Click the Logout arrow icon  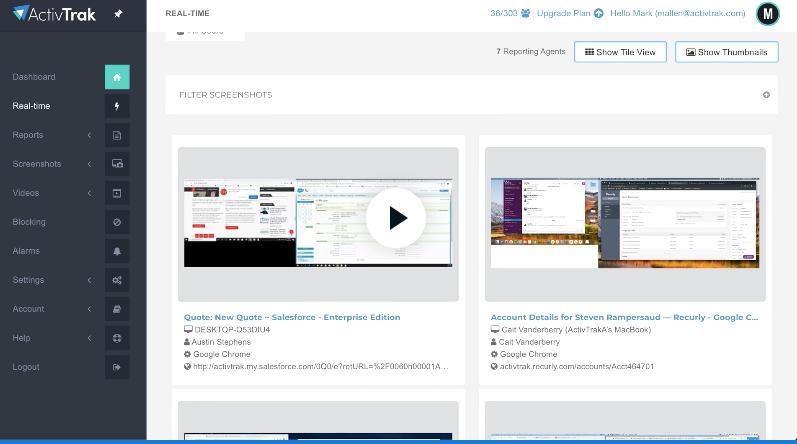117,367
